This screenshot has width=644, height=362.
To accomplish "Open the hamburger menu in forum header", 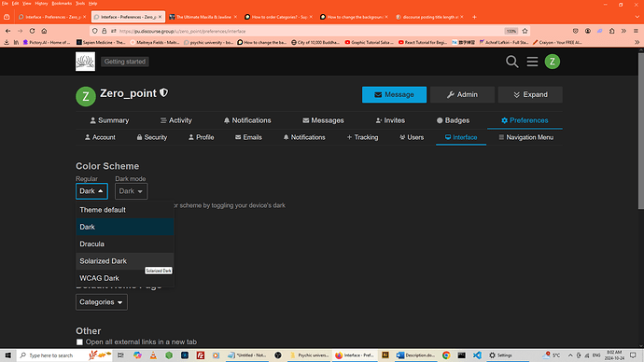I will click(x=532, y=62).
